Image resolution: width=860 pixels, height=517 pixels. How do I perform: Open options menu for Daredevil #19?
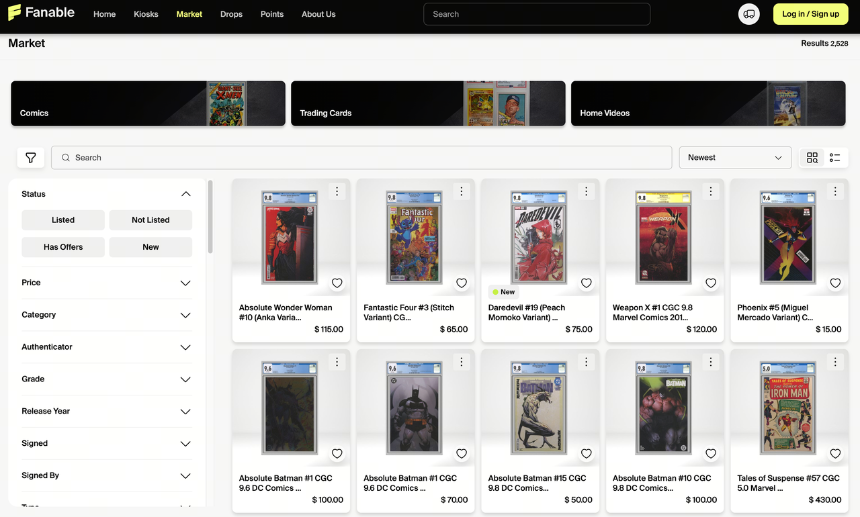(x=586, y=191)
